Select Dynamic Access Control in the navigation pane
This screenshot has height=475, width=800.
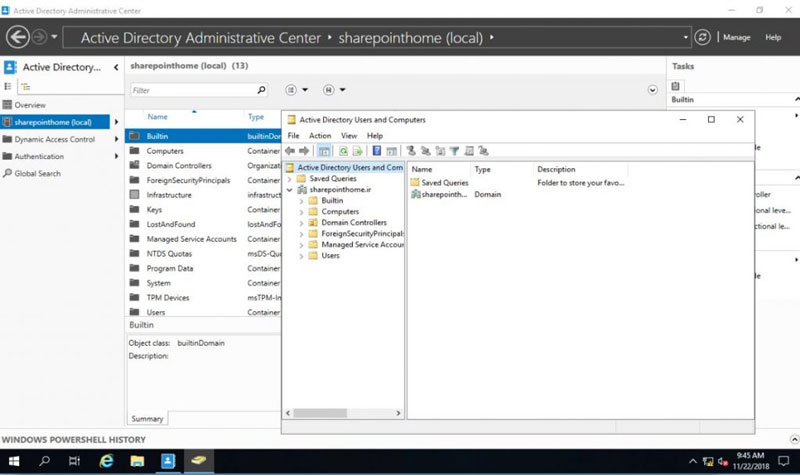(x=55, y=139)
